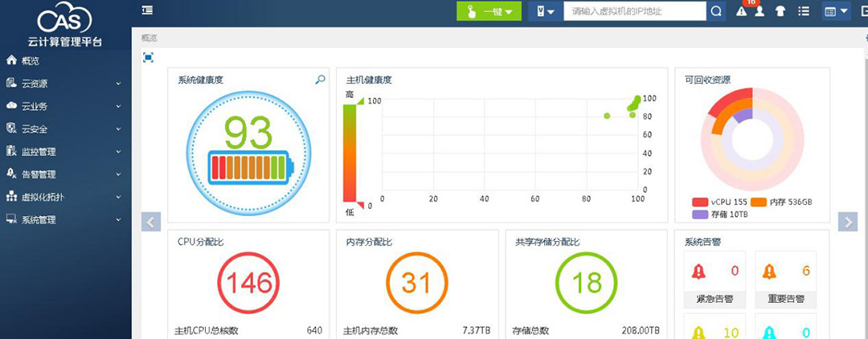This screenshot has width=868, height=339.
Task: Click the 640 CPU core count value
Action: click(x=314, y=331)
